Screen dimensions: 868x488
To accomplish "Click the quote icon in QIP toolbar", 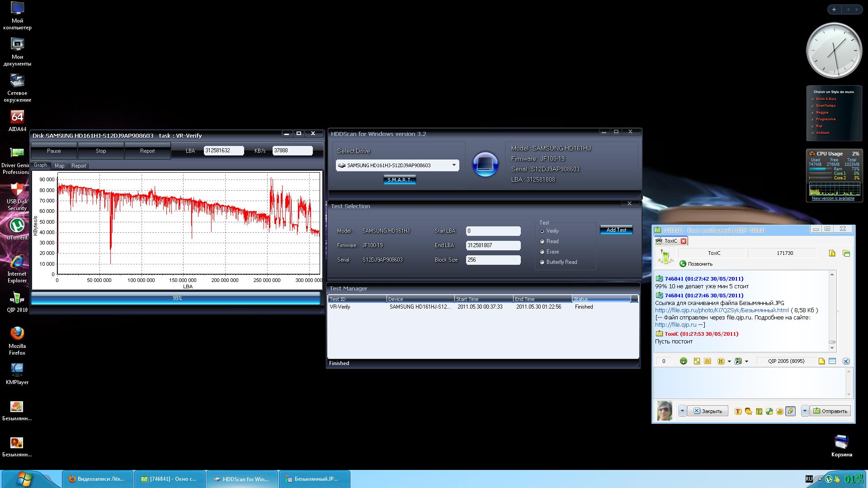I will click(x=697, y=361).
